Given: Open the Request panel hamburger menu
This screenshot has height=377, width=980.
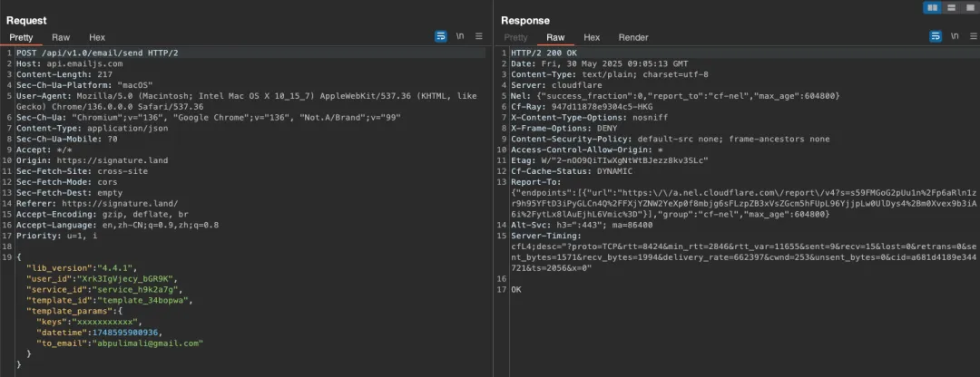Looking at the screenshot, I should (479, 36).
